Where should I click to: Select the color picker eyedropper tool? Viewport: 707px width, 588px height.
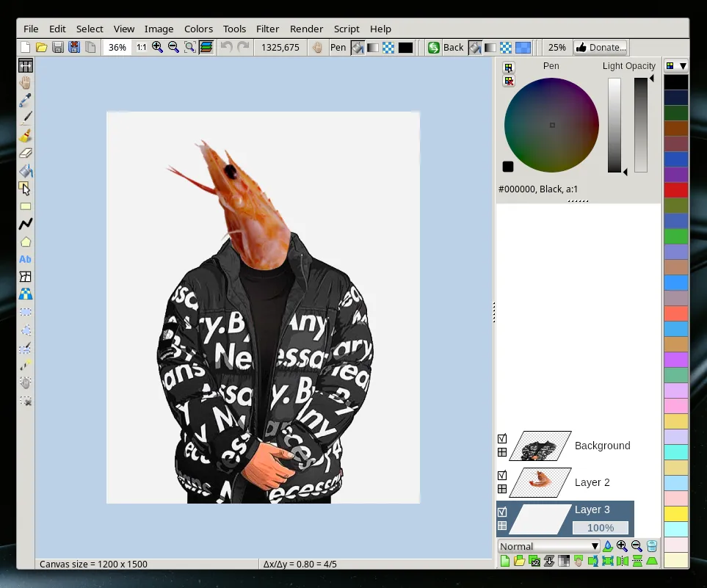(25, 100)
